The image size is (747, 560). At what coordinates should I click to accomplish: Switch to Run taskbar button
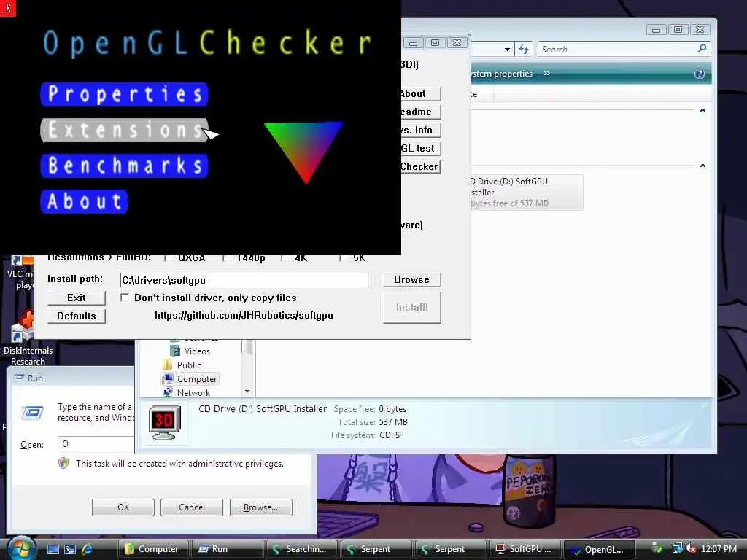228,549
